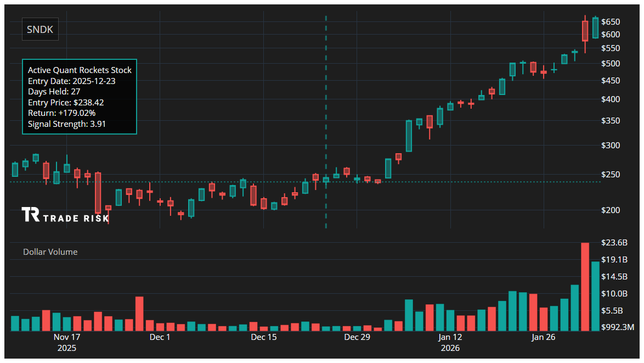Click the $200 price axis label
This screenshot has height=363, width=644.
coord(611,210)
